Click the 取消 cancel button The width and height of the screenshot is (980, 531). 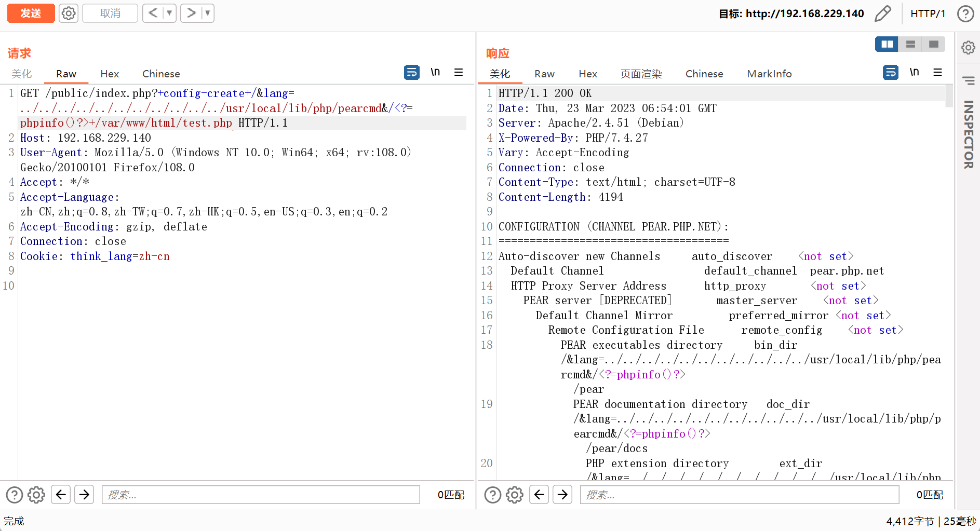(x=110, y=13)
